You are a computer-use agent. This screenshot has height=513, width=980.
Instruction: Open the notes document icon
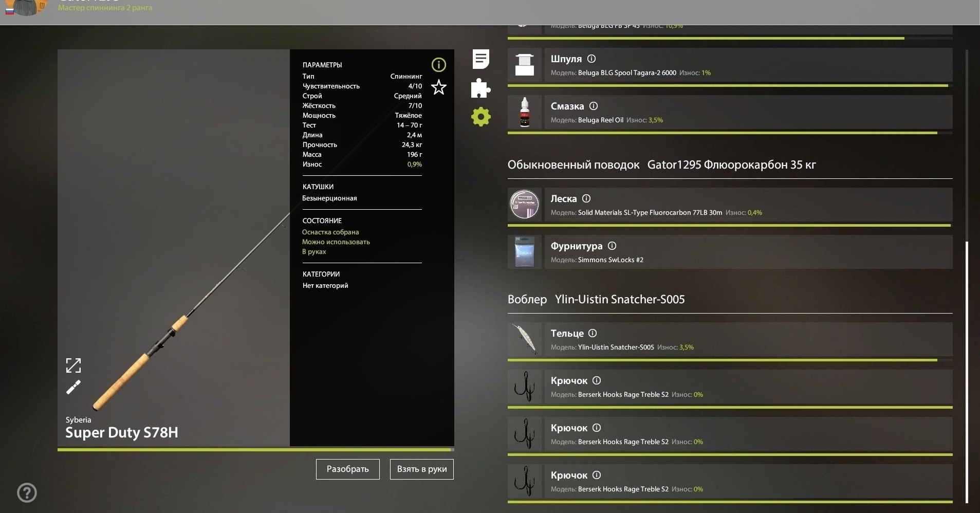480,59
